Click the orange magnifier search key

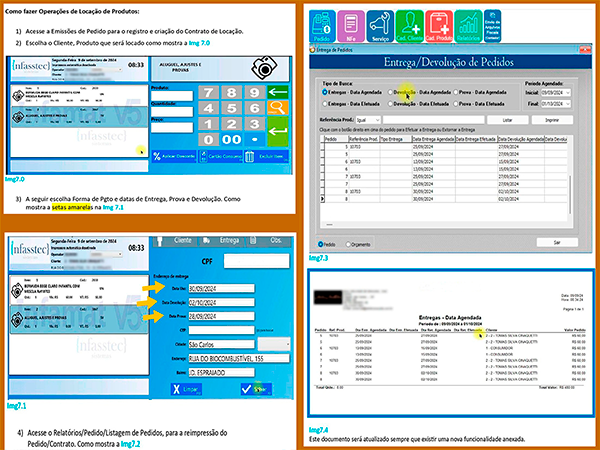pos(277,108)
